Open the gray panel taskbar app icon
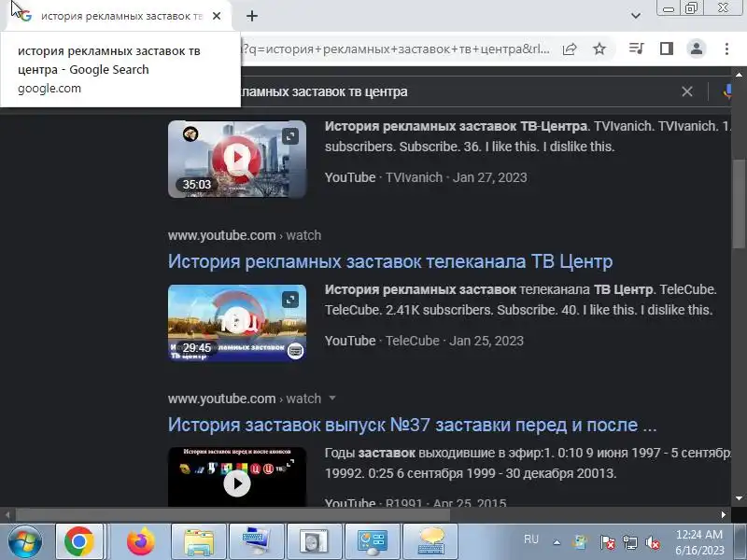The width and height of the screenshot is (747, 560). pyautogui.click(x=314, y=541)
